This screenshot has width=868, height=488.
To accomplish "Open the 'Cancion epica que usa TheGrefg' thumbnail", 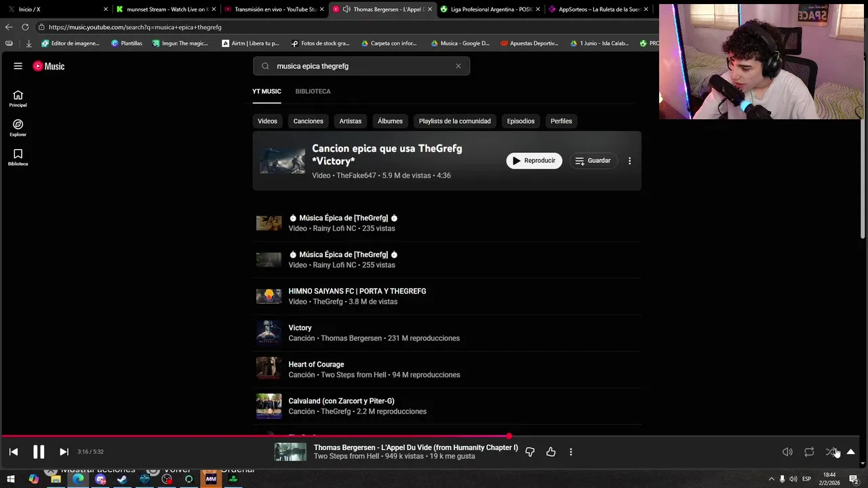I will coord(282,161).
